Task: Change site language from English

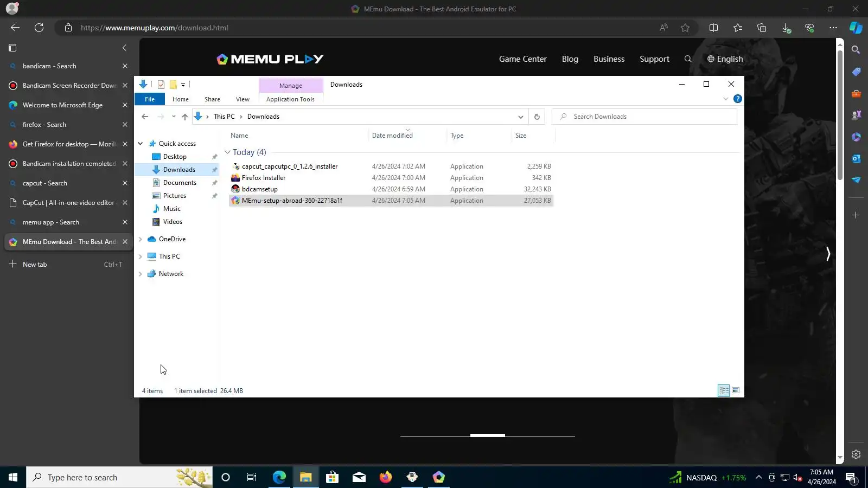Action: coord(725,59)
